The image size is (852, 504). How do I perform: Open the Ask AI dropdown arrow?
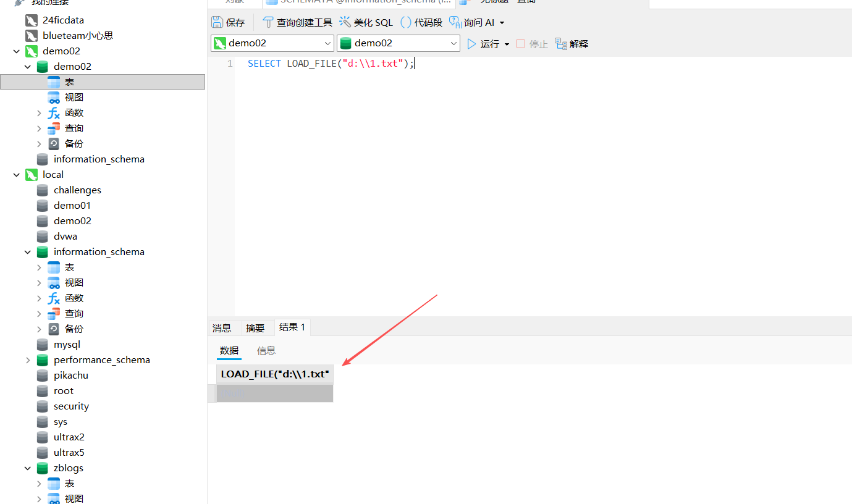click(502, 23)
